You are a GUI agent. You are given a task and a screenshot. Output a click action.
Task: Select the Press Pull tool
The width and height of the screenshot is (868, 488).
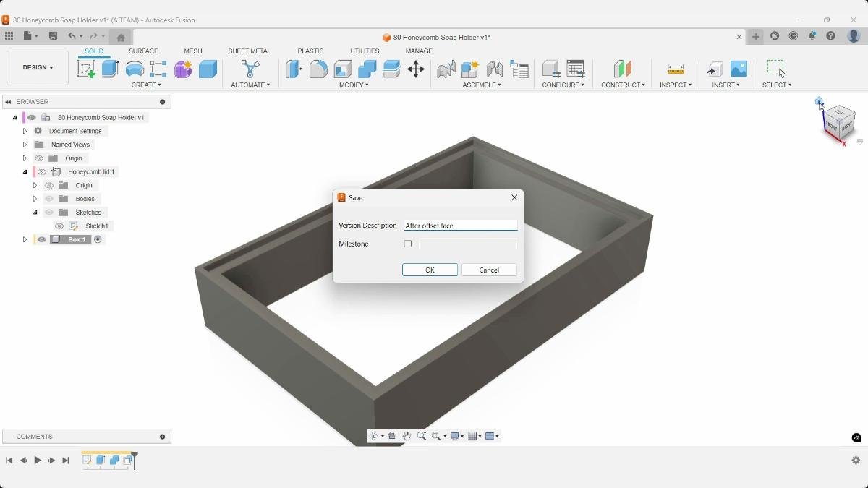click(x=294, y=69)
